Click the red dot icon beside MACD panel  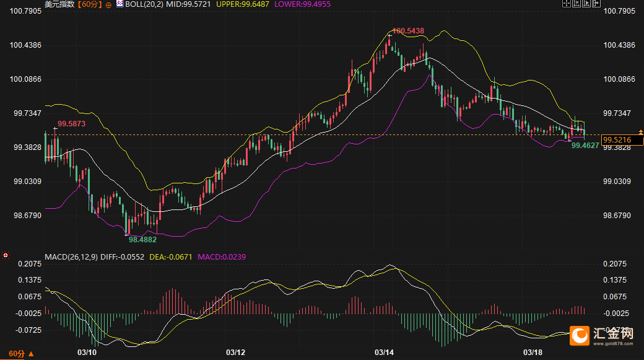[x=6, y=255]
